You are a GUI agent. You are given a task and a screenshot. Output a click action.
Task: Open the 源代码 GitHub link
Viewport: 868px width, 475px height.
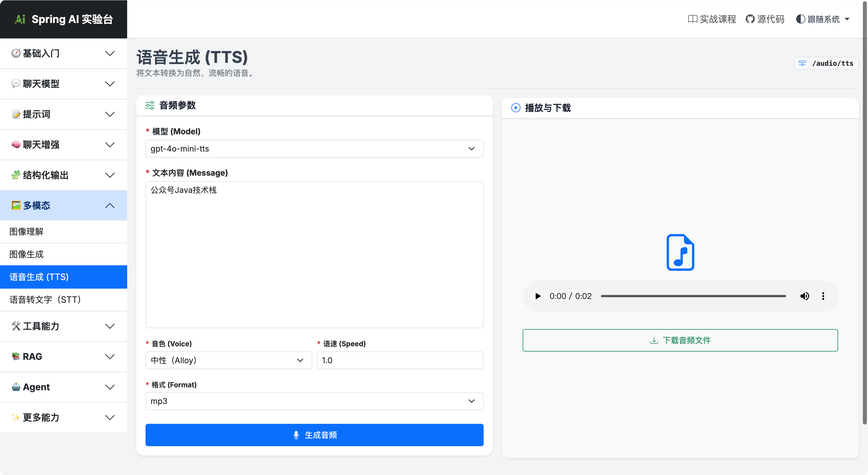tap(765, 19)
